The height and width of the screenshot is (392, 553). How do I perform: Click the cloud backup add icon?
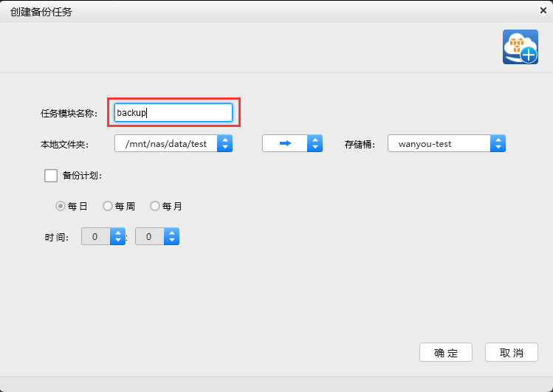(x=521, y=47)
